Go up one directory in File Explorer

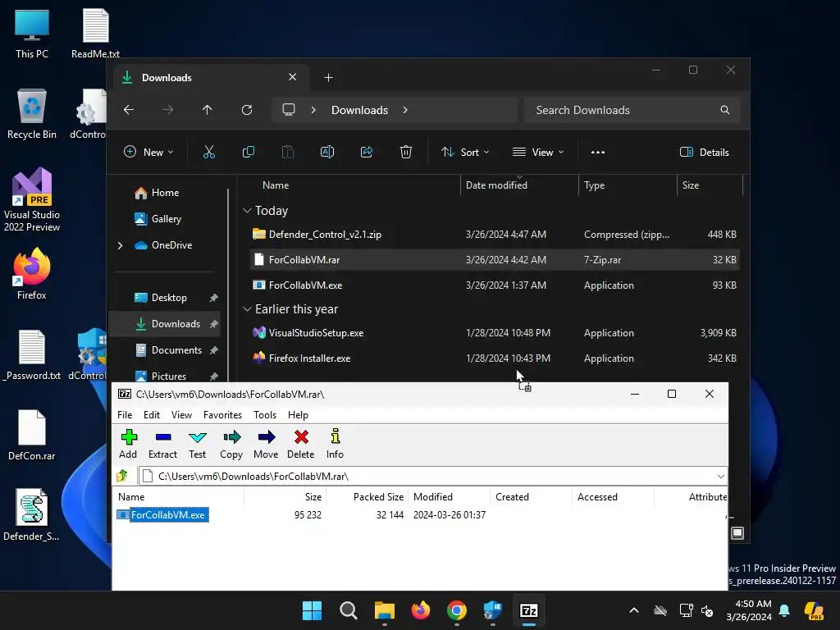(x=208, y=110)
